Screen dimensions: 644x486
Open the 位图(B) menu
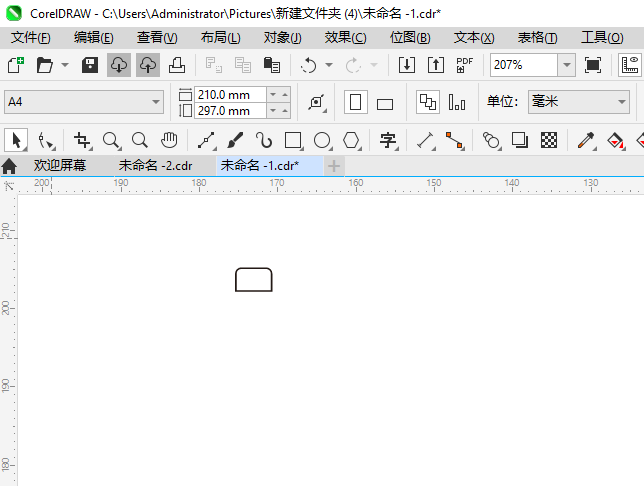coord(410,38)
